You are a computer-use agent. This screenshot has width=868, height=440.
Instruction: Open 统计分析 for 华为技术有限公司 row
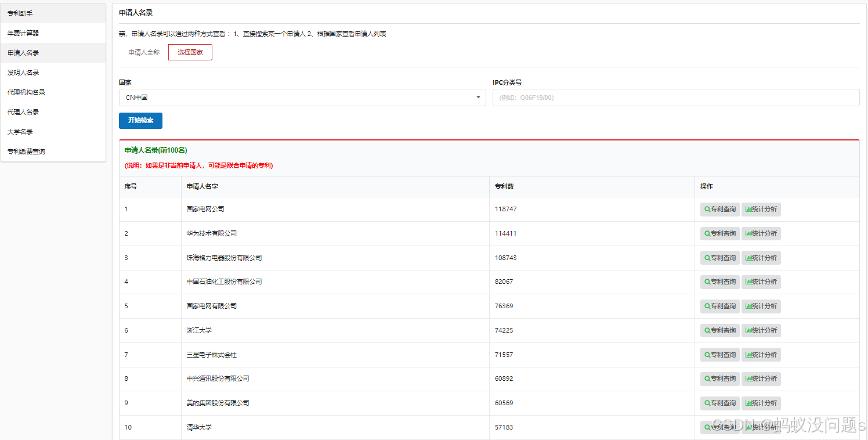click(761, 233)
